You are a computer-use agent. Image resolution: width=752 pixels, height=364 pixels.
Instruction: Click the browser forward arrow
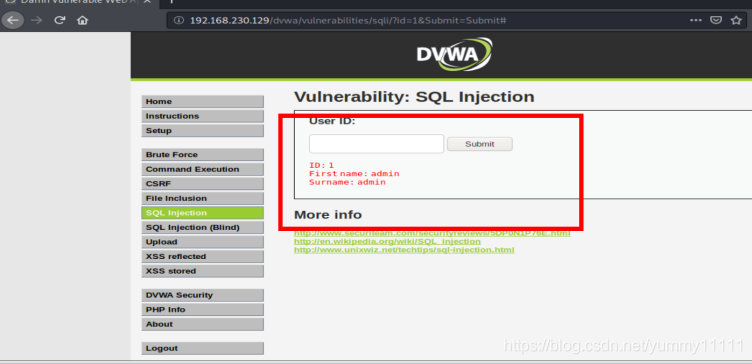[x=36, y=20]
